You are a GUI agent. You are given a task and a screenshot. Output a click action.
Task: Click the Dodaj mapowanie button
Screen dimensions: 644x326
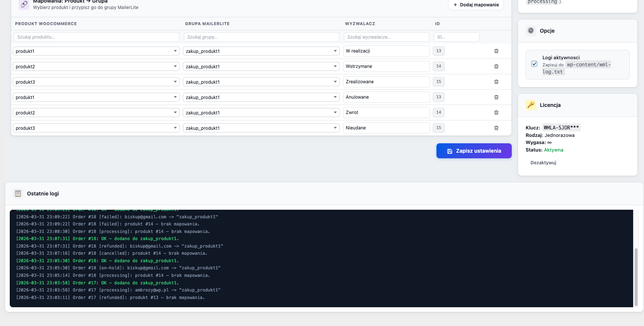click(x=476, y=5)
